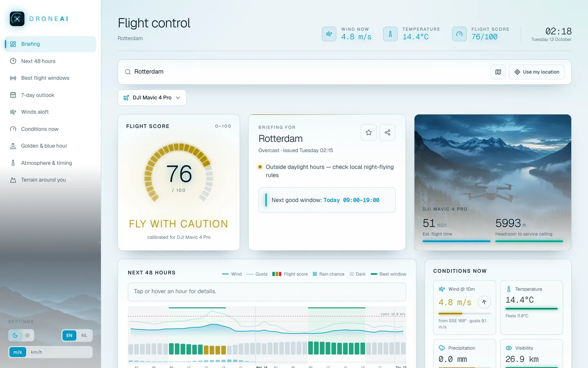Click the flight score gauge dial

(179, 173)
